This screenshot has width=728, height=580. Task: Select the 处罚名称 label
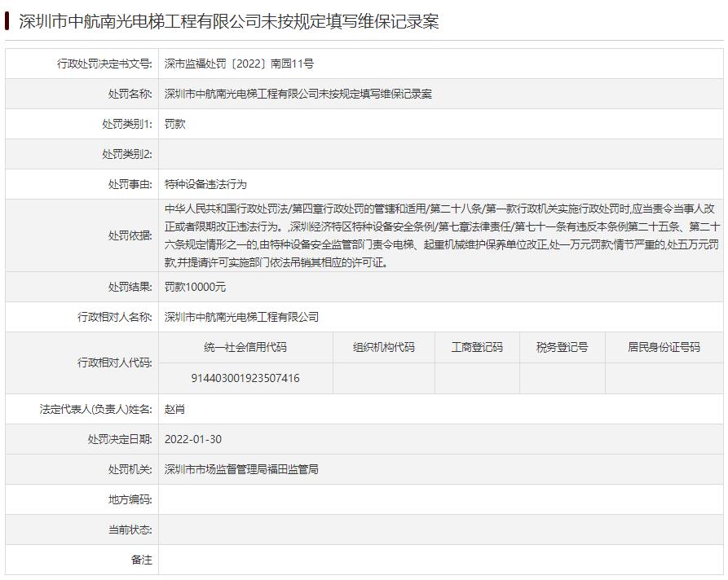point(130,94)
